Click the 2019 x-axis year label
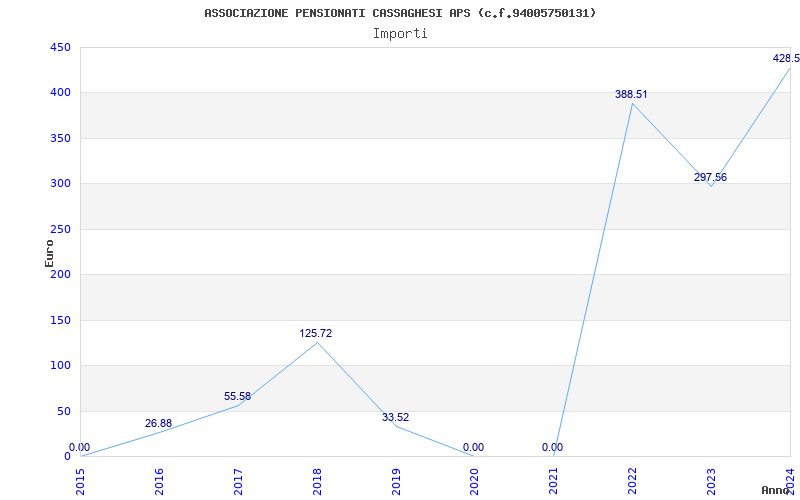The image size is (800, 500). (x=396, y=482)
